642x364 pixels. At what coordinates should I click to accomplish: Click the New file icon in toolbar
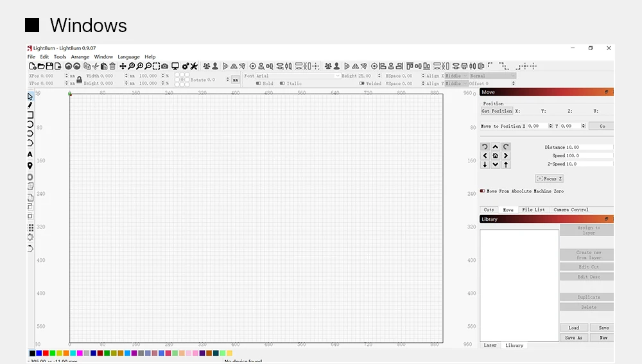click(32, 66)
